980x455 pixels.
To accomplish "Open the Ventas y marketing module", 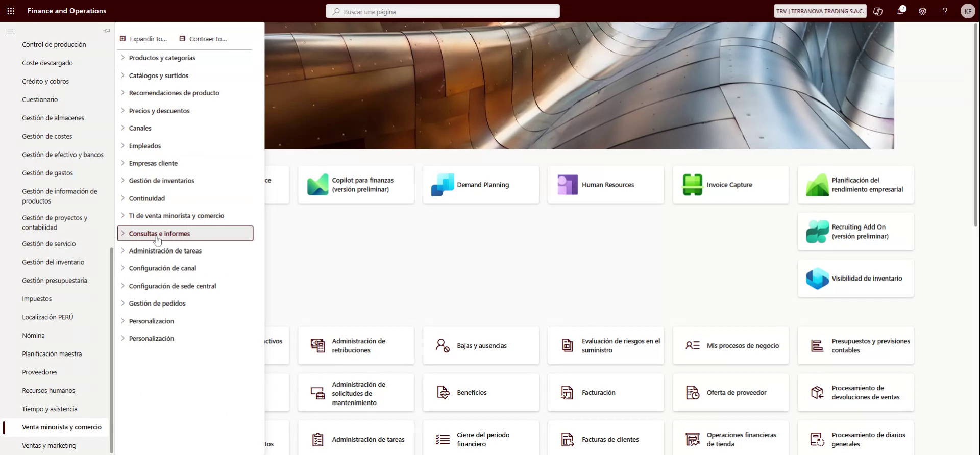I will (49, 446).
